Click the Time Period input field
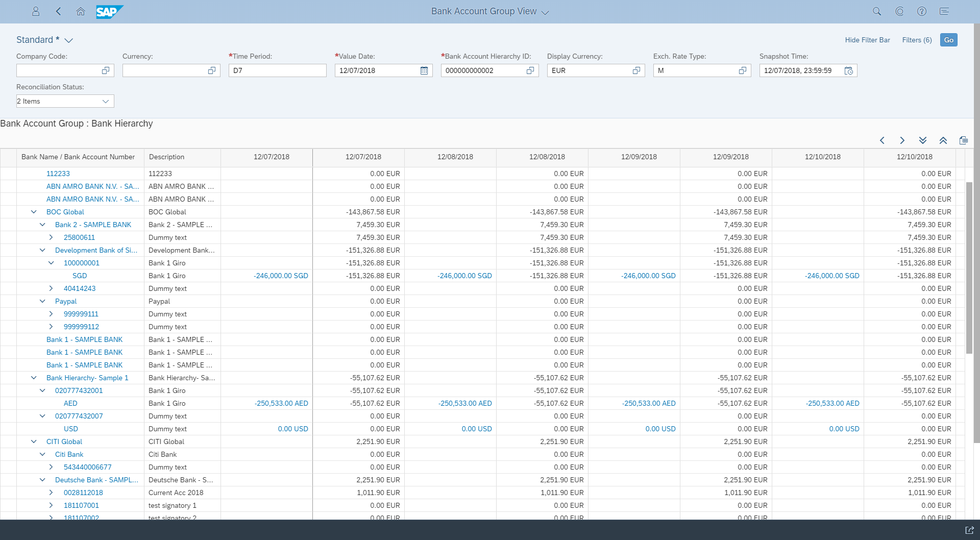 pos(278,70)
